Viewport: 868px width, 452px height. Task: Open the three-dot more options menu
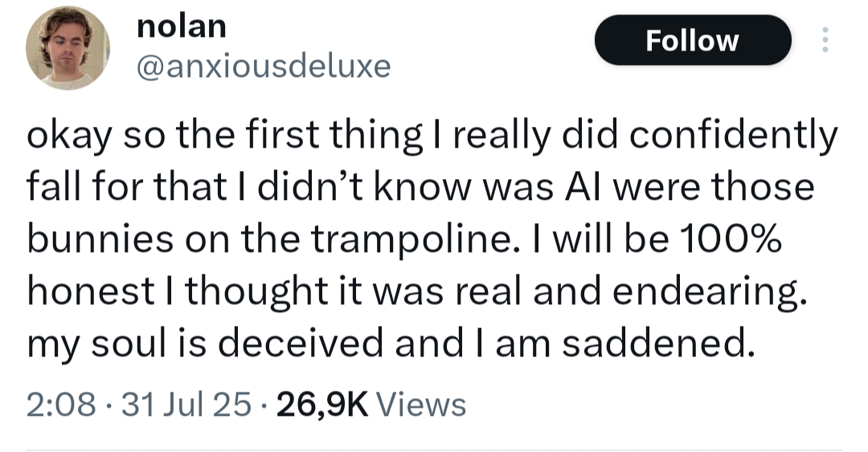point(823,40)
